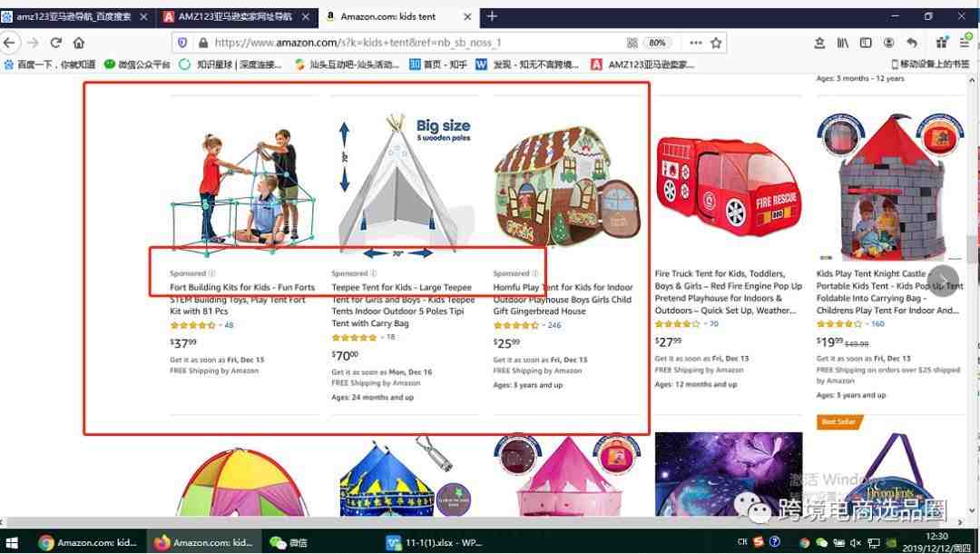Open the Kids Play Tent Knight Castle link
This screenshot has width=980, height=554.
(x=889, y=292)
